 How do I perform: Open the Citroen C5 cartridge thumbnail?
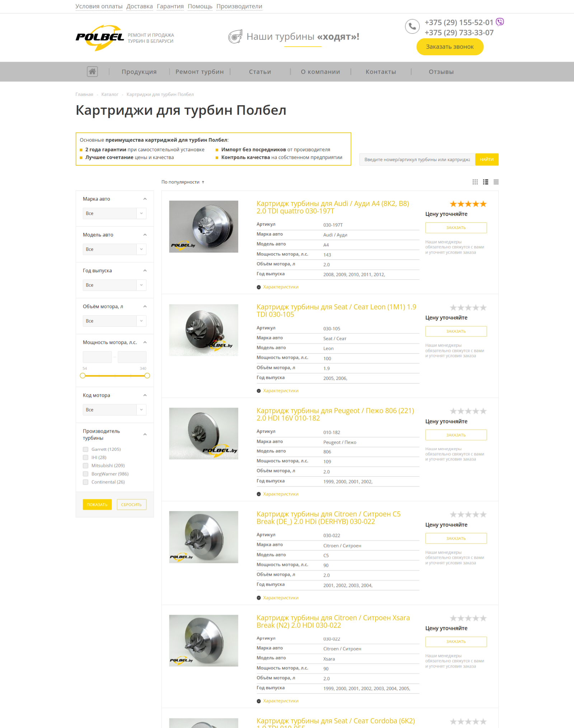203,537
